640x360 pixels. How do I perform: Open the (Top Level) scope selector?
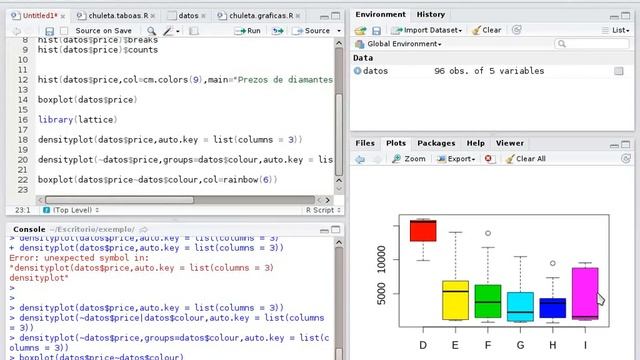pos(76,210)
